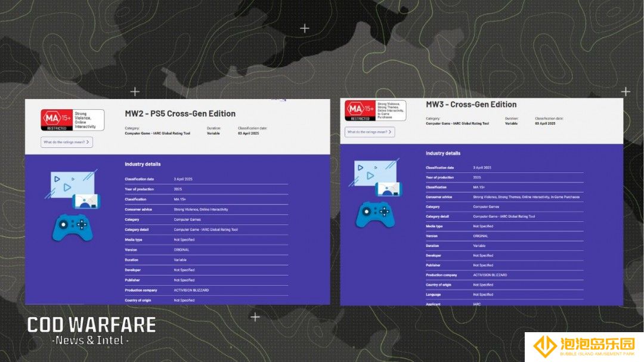Click 'MA 15+' classification value in MW2 table
Viewport: 644px width, 362px height.
180,199
